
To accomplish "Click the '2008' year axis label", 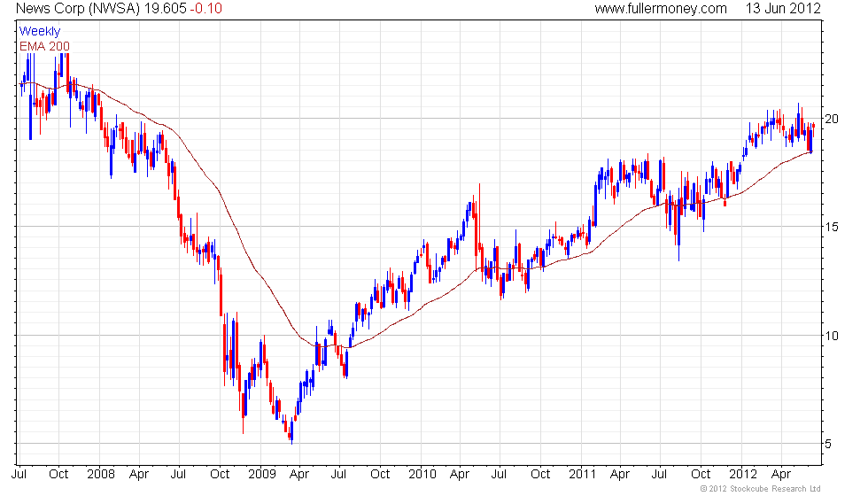I will click(101, 474).
